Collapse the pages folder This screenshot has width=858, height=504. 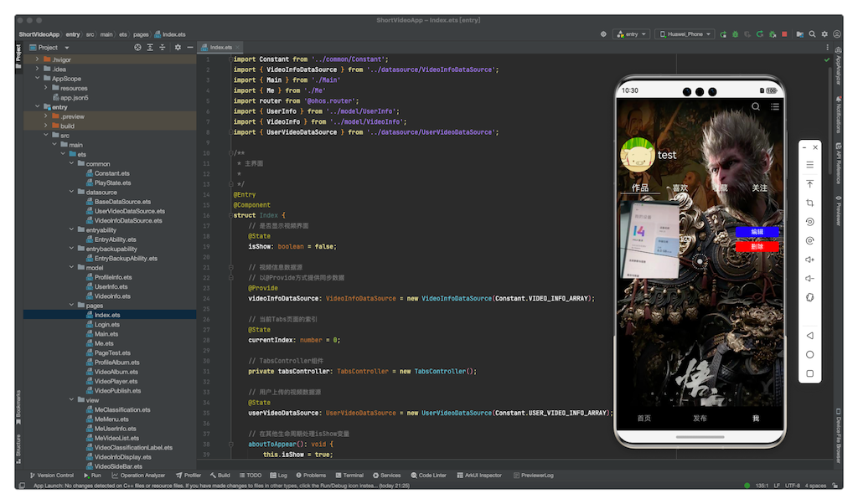tap(72, 305)
